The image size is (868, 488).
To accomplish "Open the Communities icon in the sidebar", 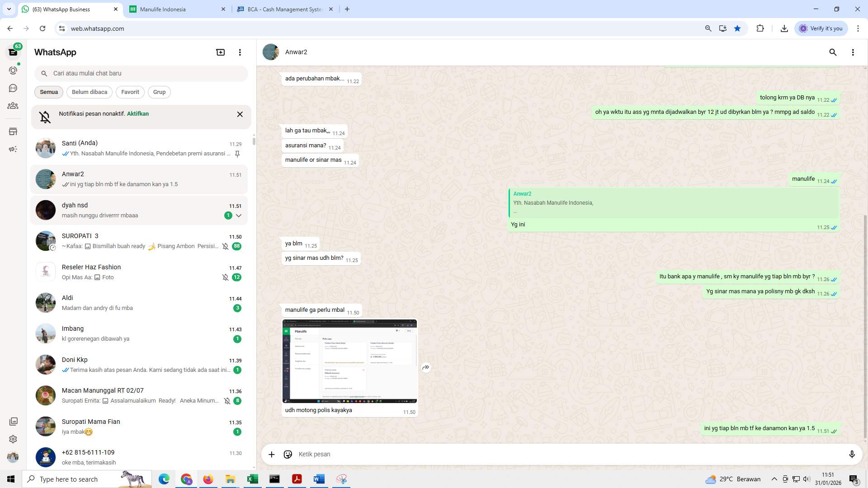I will tap(13, 106).
